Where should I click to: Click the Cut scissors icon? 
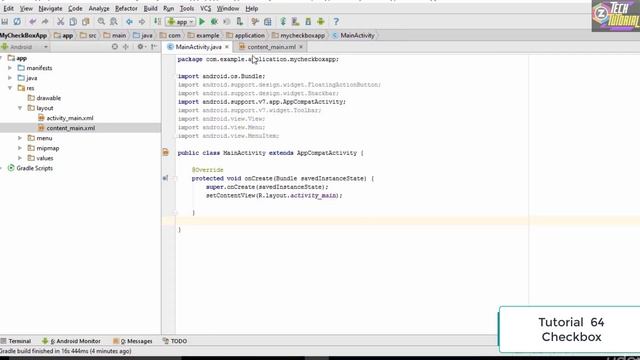(x=60, y=22)
